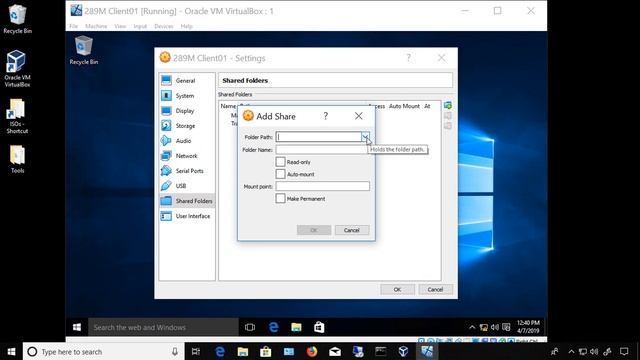This screenshot has height=360, width=640.
Task: Click the remove shared folder icon
Action: [448, 126]
